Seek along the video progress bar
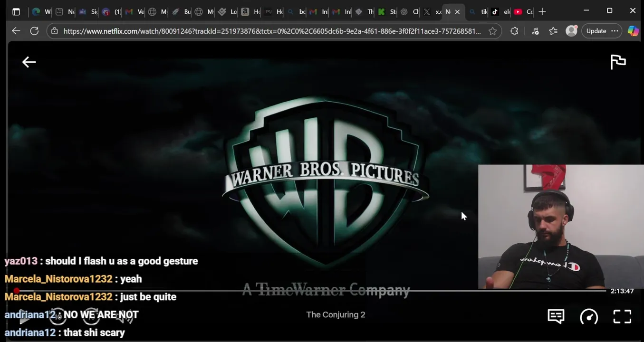Viewport: 644px width, 342px height. [x=311, y=290]
